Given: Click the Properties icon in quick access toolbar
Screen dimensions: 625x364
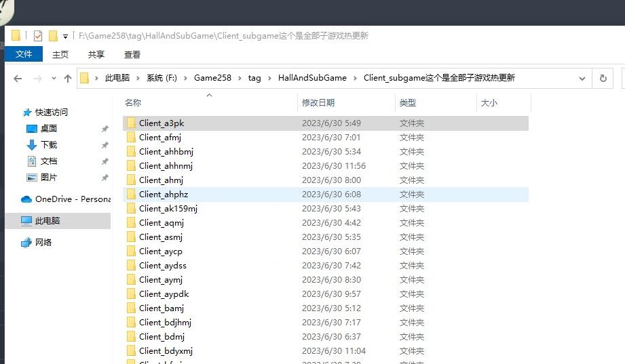Looking at the screenshot, I should click(x=37, y=36).
